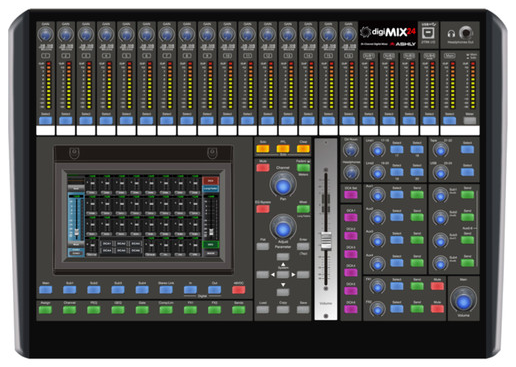Open the green Gate page button
The width and height of the screenshot is (516, 367).
click(142, 310)
